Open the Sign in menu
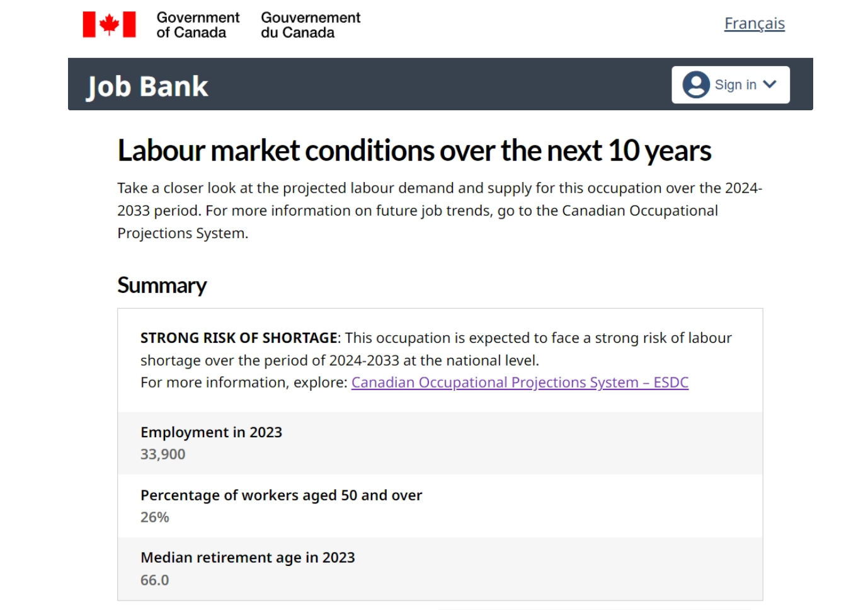The height and width of the screenshot is (610, 868). tap(731, 84)
